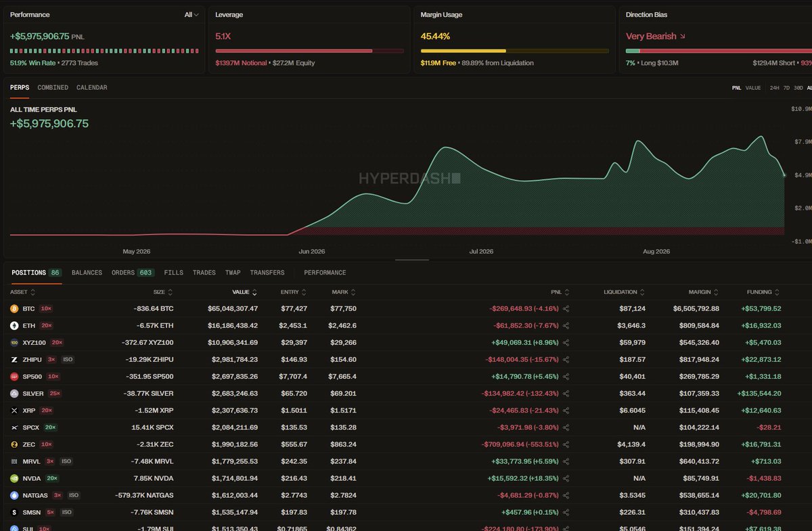This screenshot has width=812, height=531.
Task: Open the BALANCES tab
Action: [x=87, y=273]
